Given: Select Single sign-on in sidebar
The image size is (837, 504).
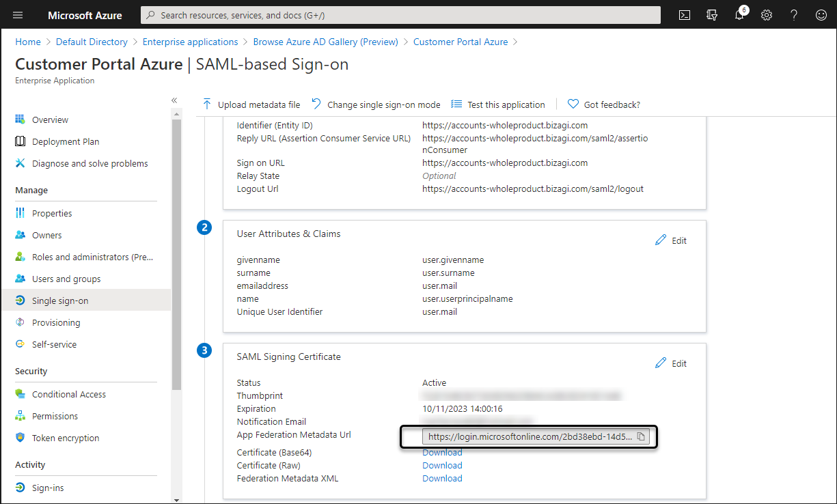Looking at the screenshot, I should tap(85, 300).
